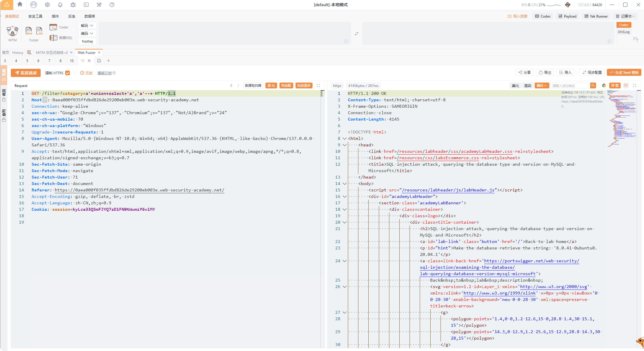Screen dimensions: 644x351
Task: Click the 生成 Yaml 模板 button
Action: click(624, 73)
